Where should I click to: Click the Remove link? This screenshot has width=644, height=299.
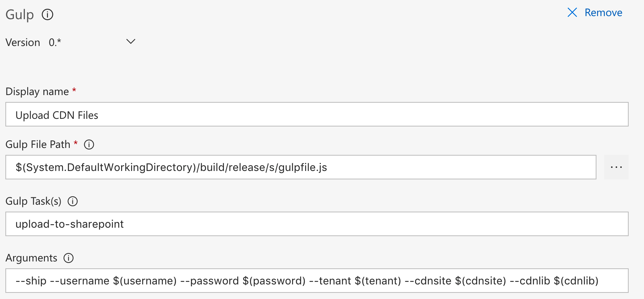click(603, 12)
